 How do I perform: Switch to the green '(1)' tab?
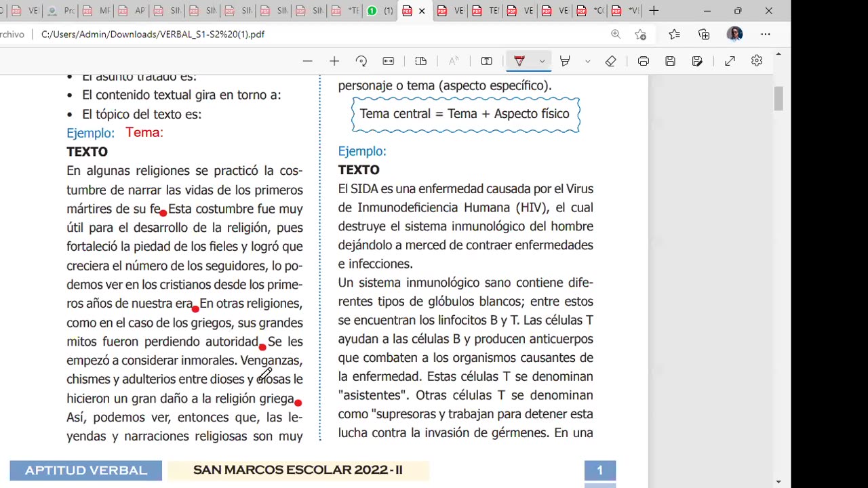coord(380,11)
